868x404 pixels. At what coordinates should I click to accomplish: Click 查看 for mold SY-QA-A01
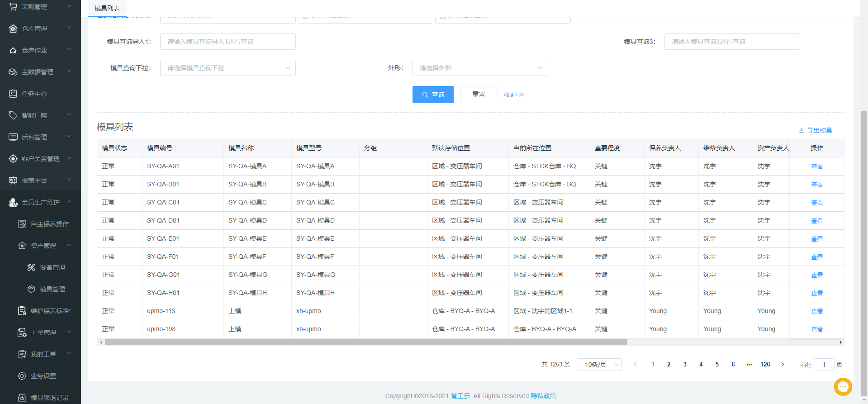pos(817,166)
